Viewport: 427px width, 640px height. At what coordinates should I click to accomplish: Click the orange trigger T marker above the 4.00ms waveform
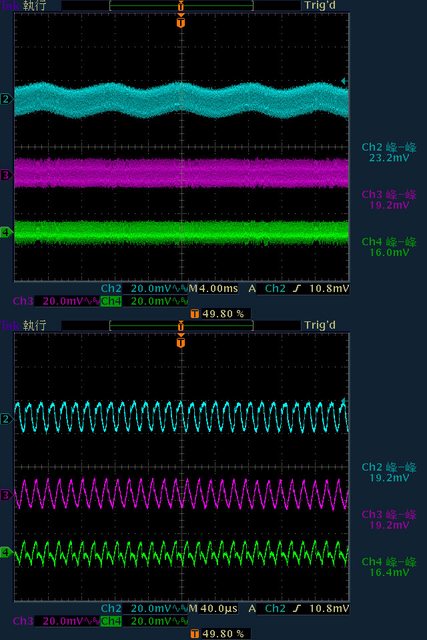click(181, 21)
